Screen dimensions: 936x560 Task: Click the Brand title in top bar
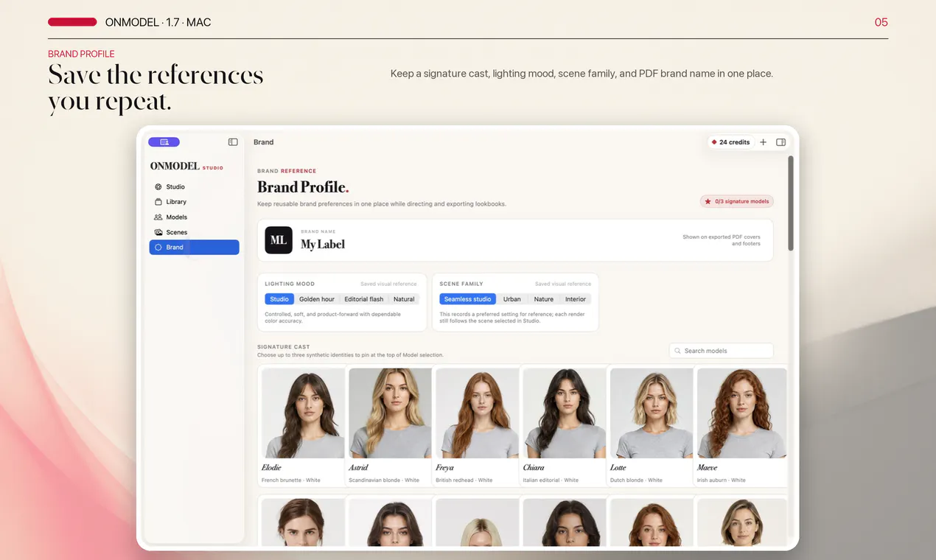(x=263, y=142)
